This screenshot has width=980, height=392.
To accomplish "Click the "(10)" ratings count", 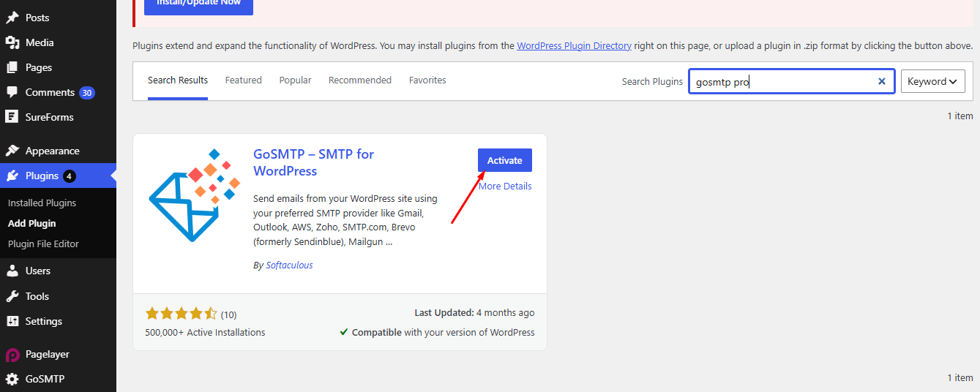I will point(229,315).
